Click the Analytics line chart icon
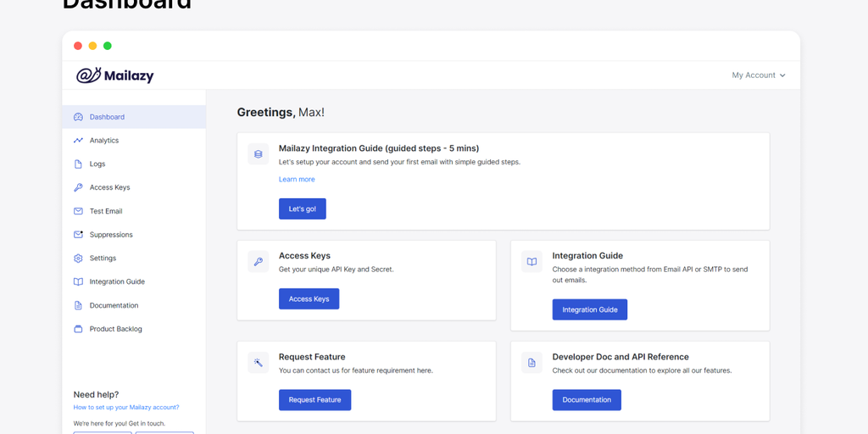 [x=78, y=141]
